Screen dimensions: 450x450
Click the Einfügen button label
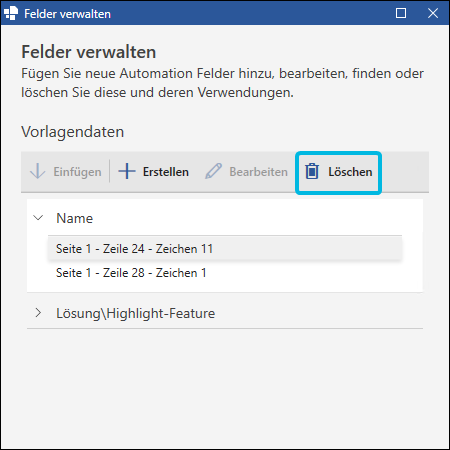click(x=77, y=172)
